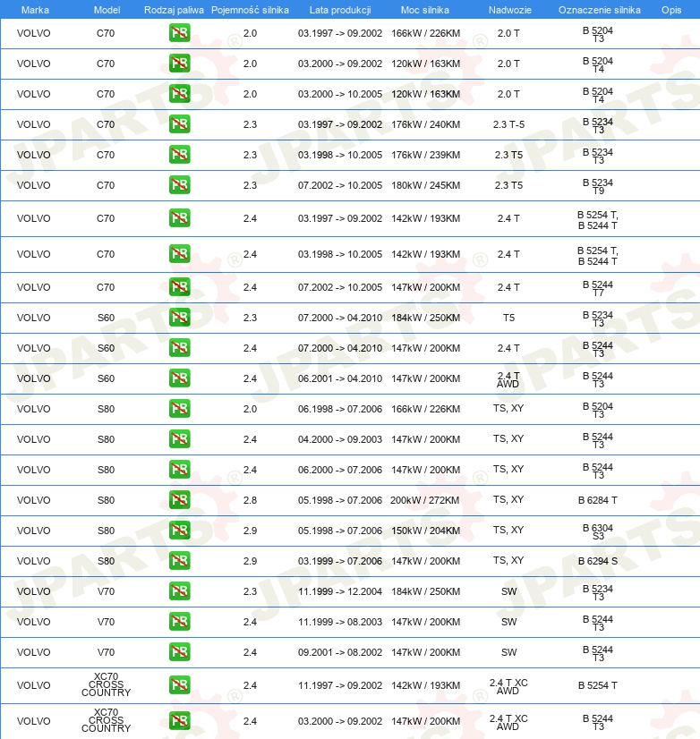
Task: Click engine code 'B 6304 S3'
Action: [x=598, y=531]
